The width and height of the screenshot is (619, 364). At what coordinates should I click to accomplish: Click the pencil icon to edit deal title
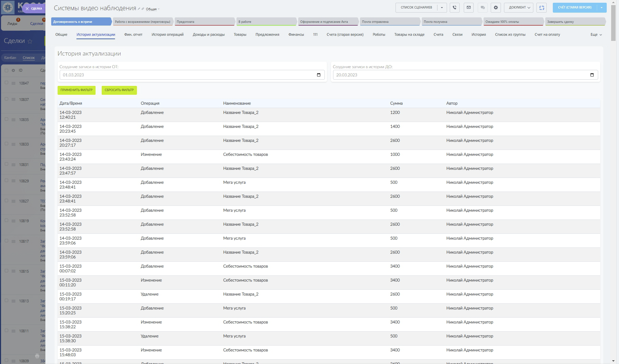139,9
